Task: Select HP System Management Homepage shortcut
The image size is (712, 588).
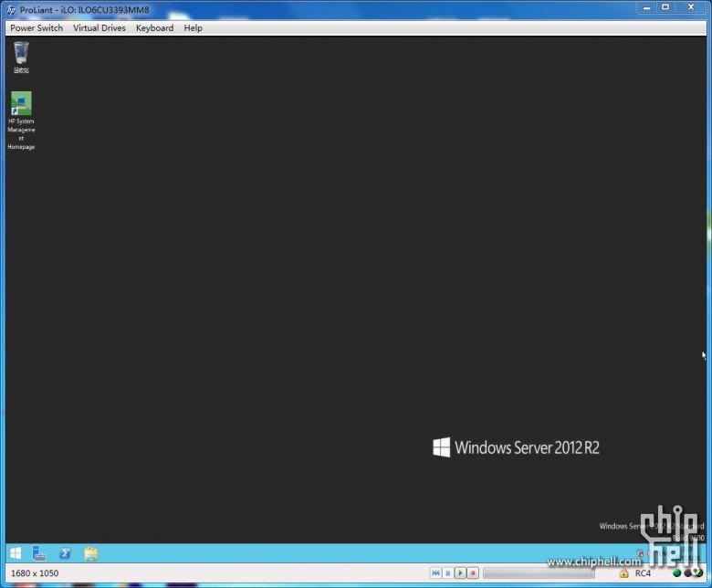Action: click(21, 121)
